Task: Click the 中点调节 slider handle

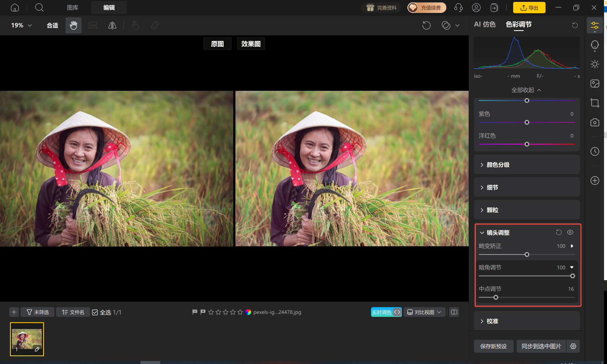Action: (x=496, y=297)
